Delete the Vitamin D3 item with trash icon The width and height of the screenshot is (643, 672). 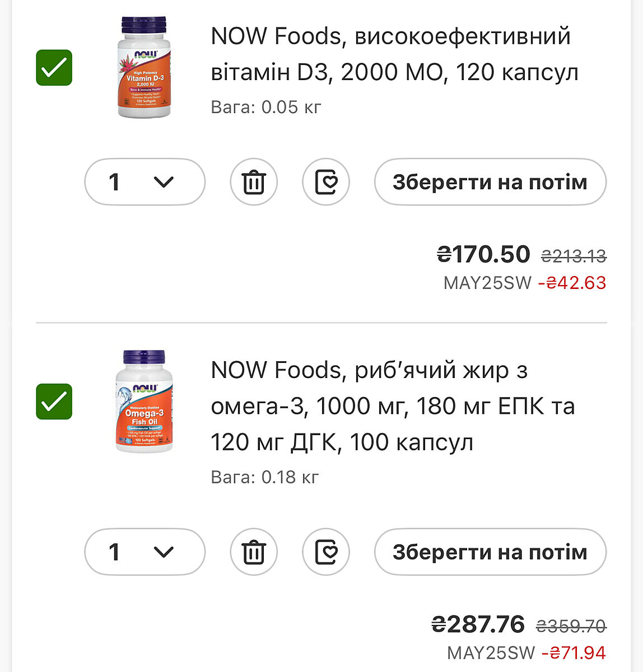(254, 182)
